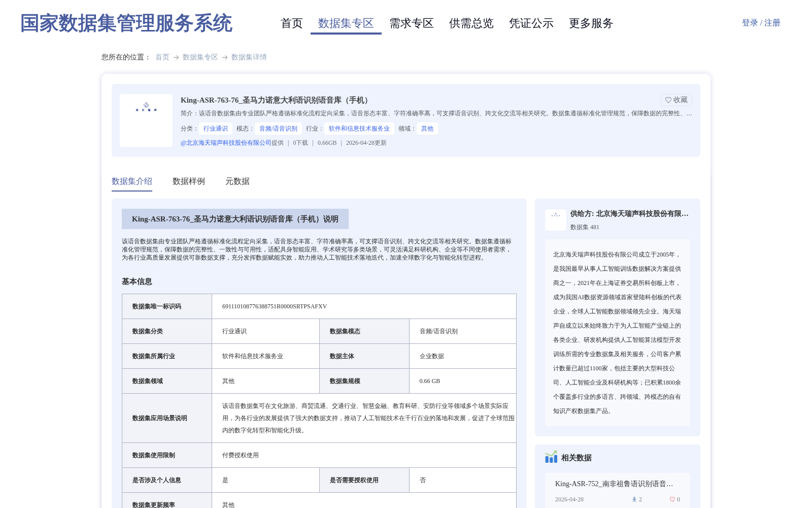Open 更多服务 navigation menu
This screenshot has width=812, height=508.
click(x=591, y=23)
